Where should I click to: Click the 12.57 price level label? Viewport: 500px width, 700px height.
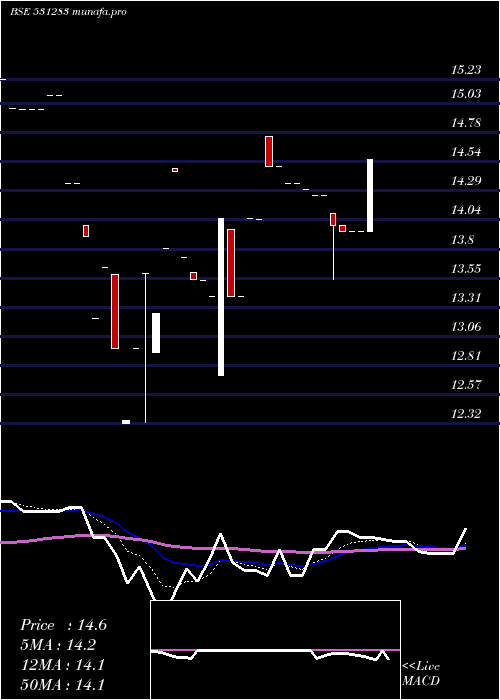(x=466, y=385)
